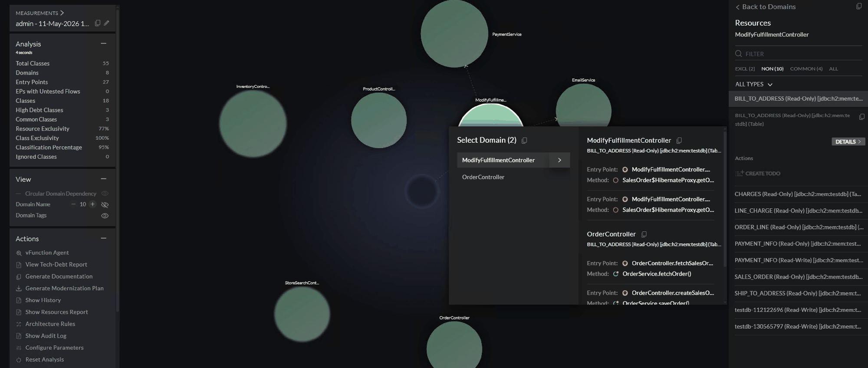Viewport: 868px width, 368px height.
Task: Toggle Domain Name visibility eye icon
Action: pyautogui.click(x=105, y=204)
